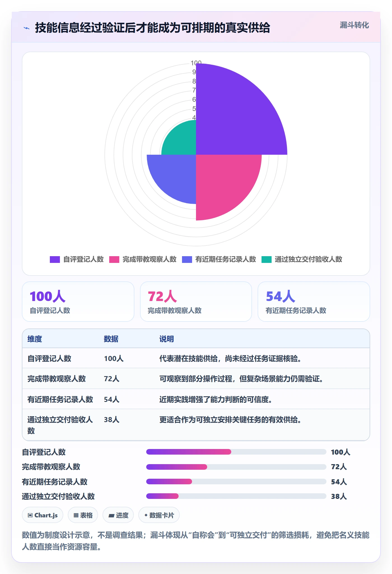Click the 数据 table column header
Screen dimensions: 392x574
(111, 339)
